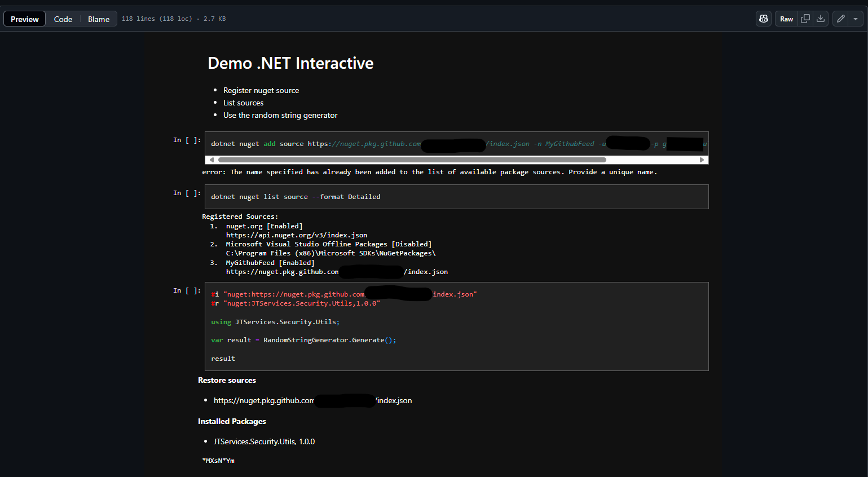Click 'Use the random string generator' bullet

coord(280,115)
